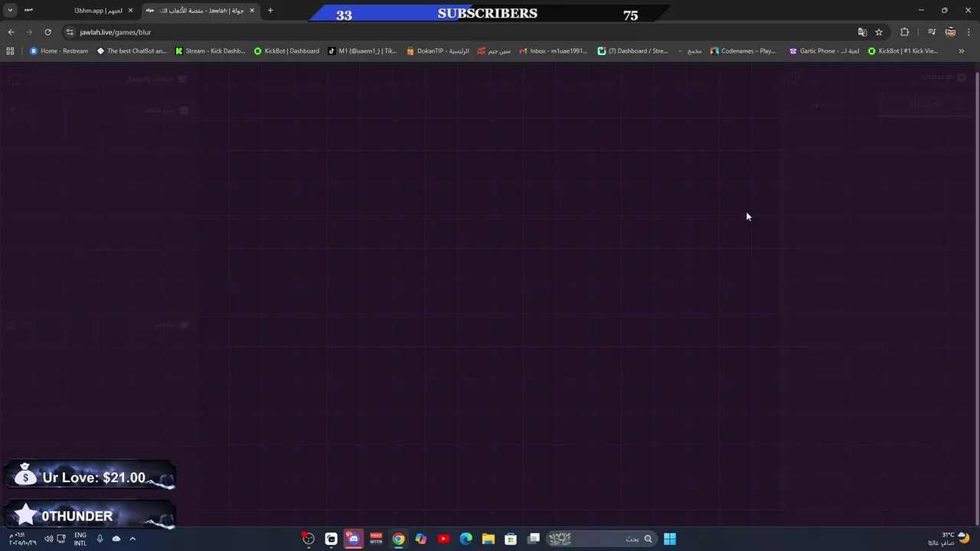Close the Jawlah tab
Image resolution: width=980 pixels, height=551 pixels.
(x=252, y=11)
